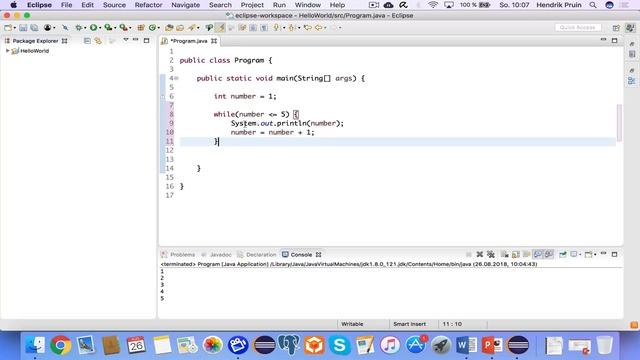Open the Back navigation history dropdown
The image size is (640, 360).
(x=325, y=28)
